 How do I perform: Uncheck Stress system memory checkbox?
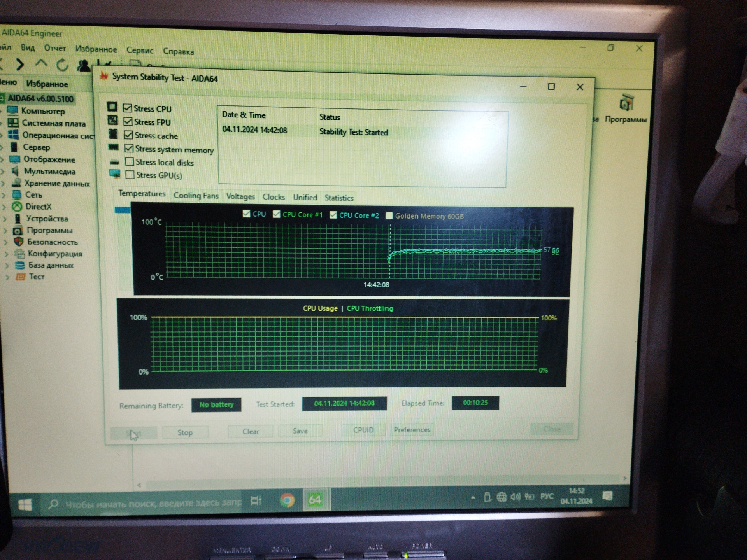coord(129,148)
